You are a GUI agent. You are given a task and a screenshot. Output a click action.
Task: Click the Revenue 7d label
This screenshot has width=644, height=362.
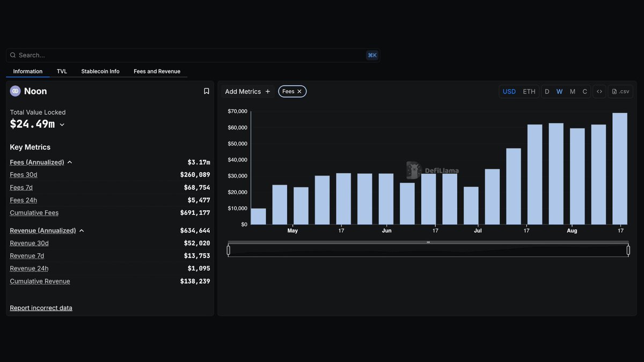point(27,256)
